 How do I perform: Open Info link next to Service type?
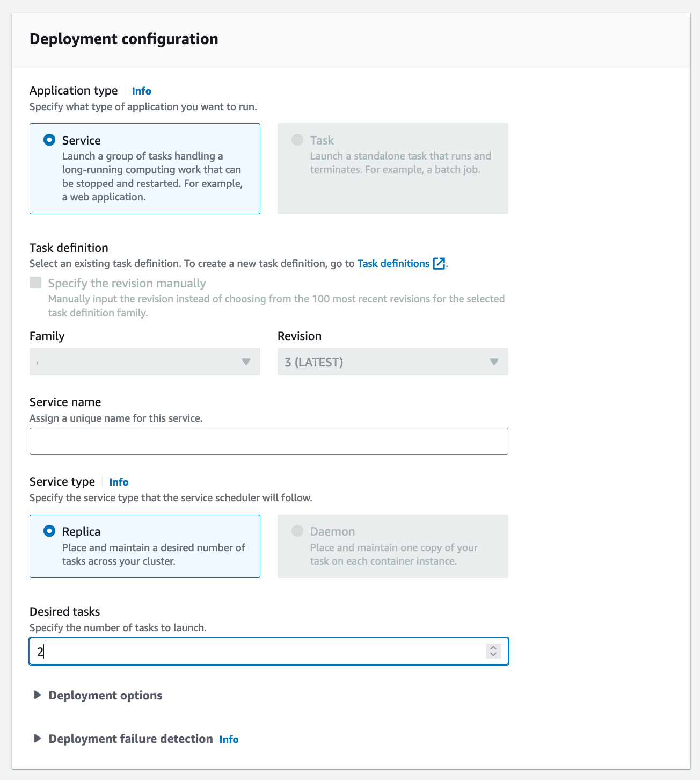(119, 482)
